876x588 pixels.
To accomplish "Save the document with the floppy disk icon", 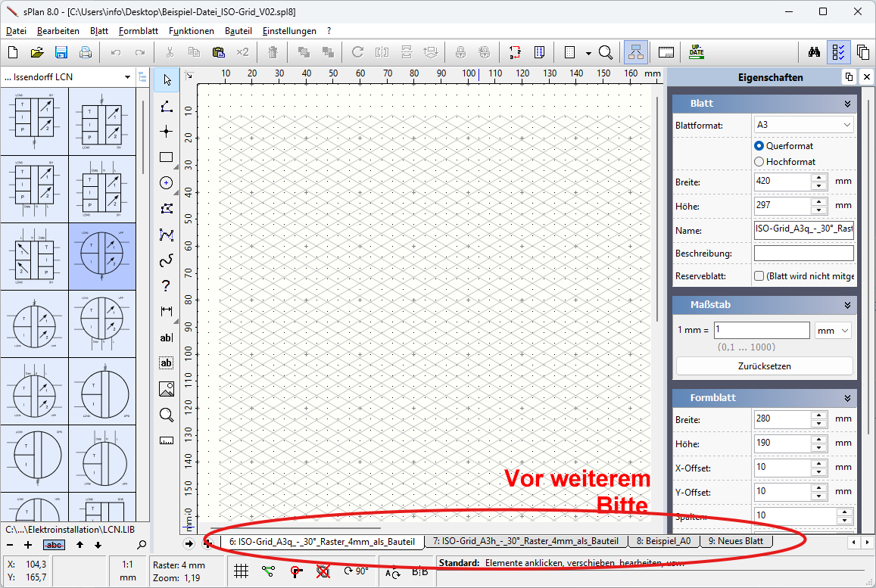I will coord(61,52).
